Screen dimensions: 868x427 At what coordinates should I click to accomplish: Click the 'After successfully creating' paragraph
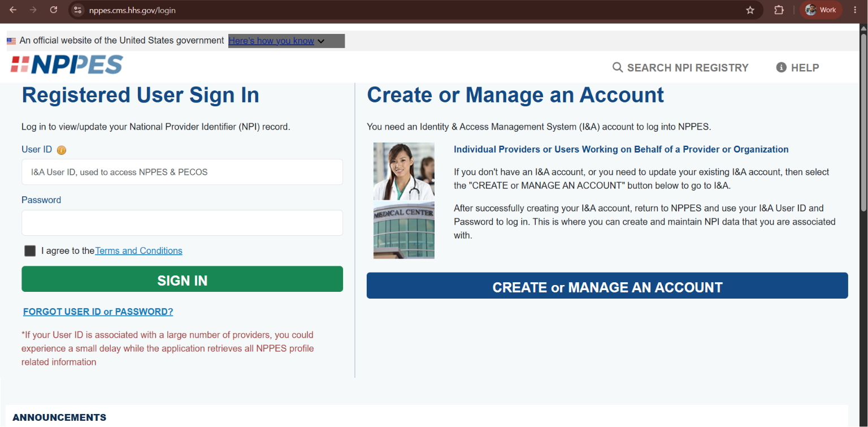coord(645,222)
